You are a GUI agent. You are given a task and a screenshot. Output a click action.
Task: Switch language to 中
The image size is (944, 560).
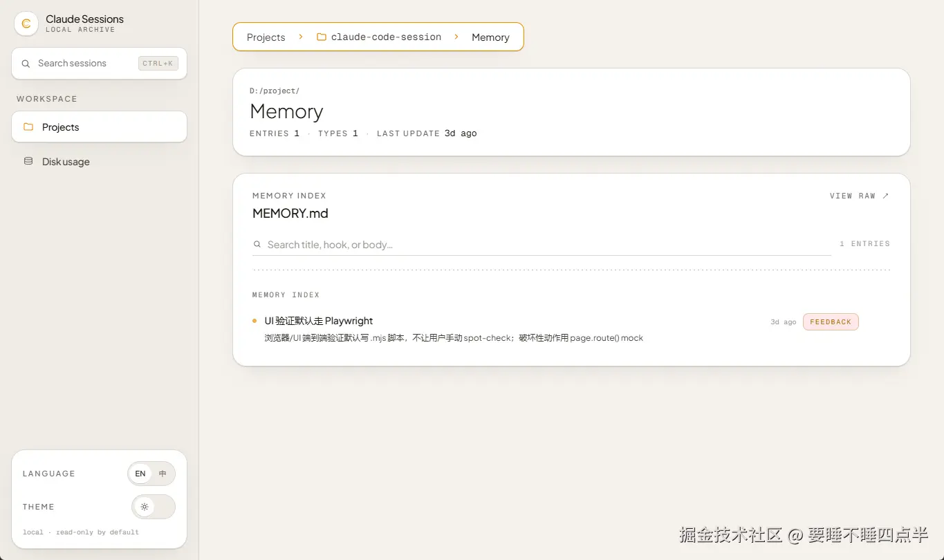163,474
